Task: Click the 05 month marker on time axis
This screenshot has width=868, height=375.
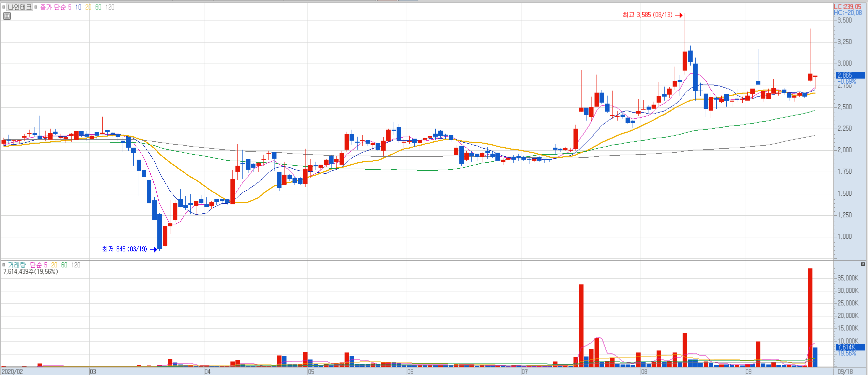Action: [311, 371]
